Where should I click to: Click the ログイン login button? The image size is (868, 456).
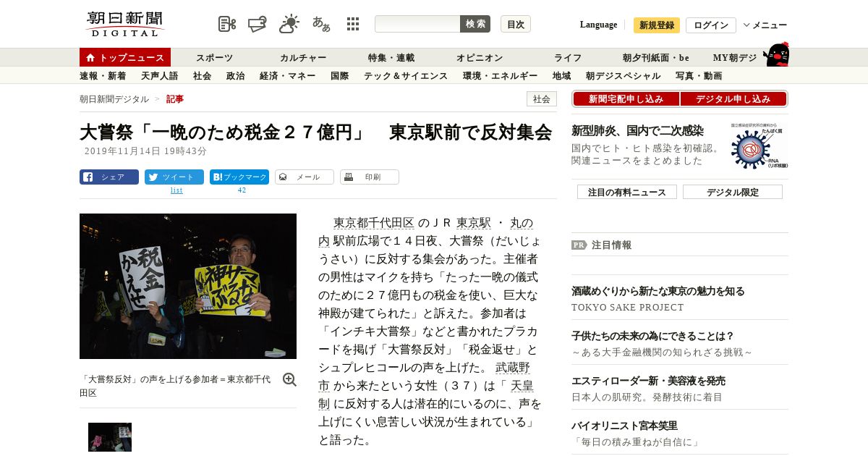[x=711, y=25]
